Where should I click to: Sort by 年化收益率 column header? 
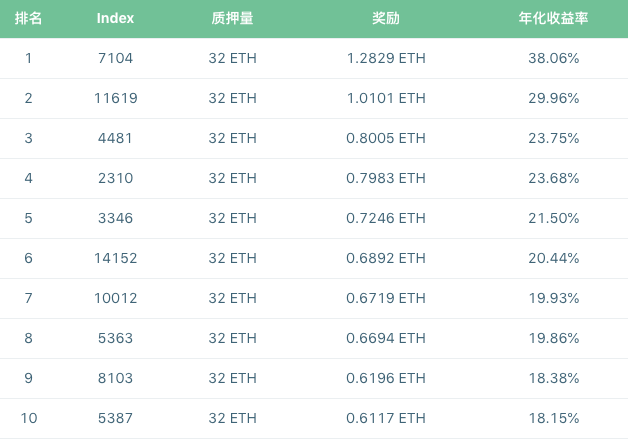tap(553, 19)
